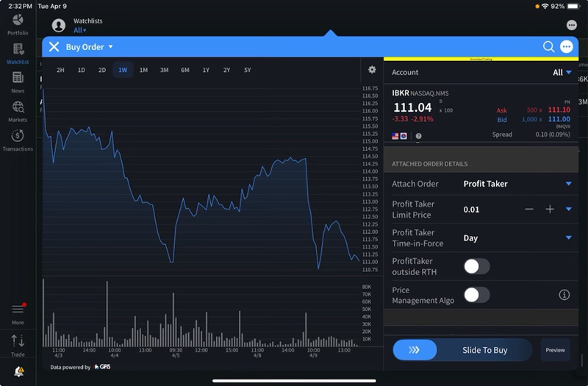This screenshot has height=386, width=588.
Task: Select the 2Y chart range
Action: pos(226,70)
